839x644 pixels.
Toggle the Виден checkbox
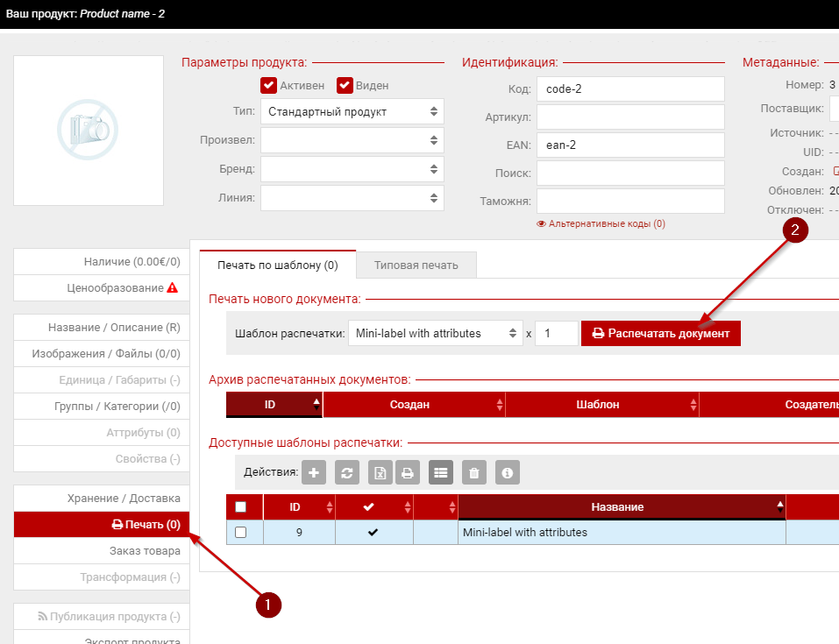click(345, 85)
